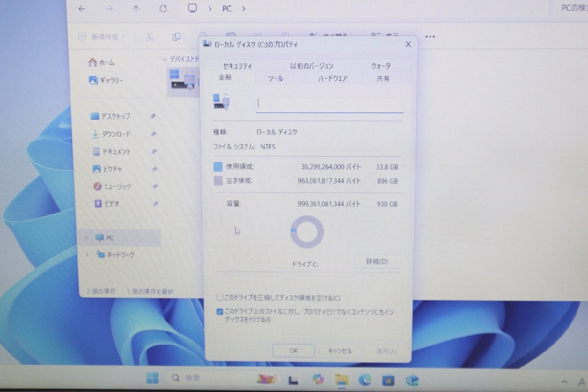Viewport: 588px width, 392px height.
Task: Click the pin icon beside ビデオ
Action: point(155,204)
